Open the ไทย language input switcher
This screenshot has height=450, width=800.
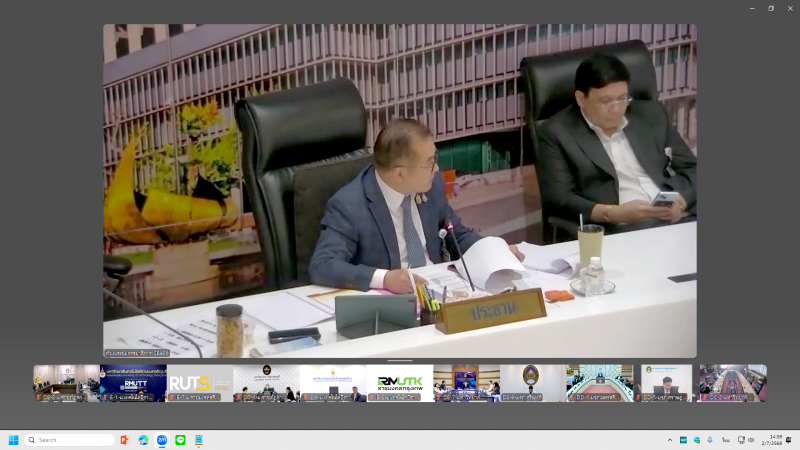tap(725, 440)
